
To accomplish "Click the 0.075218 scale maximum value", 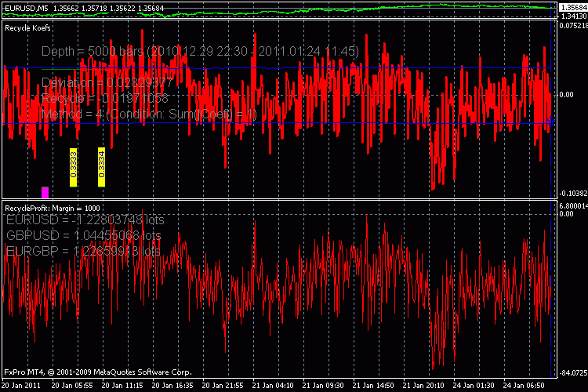I will click(x=572, y=25).
